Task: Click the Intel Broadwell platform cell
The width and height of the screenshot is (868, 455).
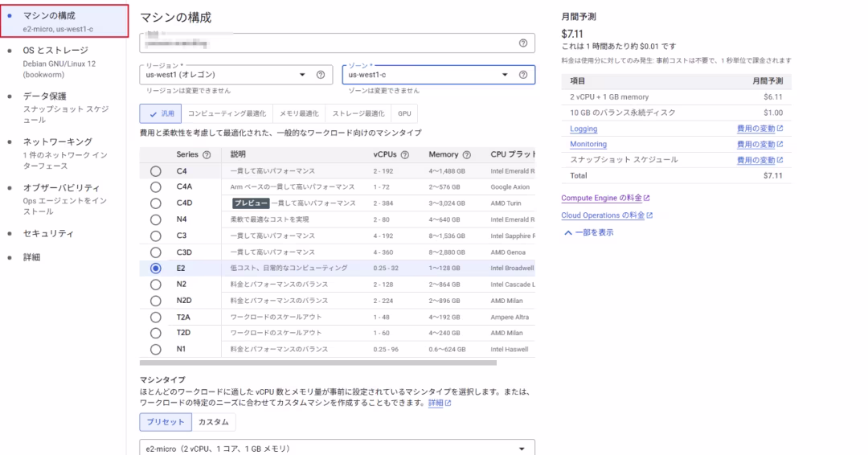Action: [512, 268]
